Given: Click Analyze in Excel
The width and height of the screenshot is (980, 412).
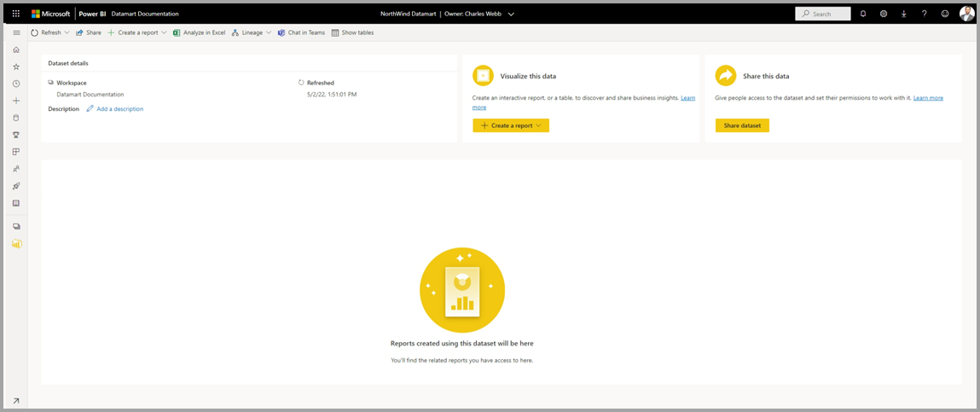Looking at the screenshot, I should click(x=199, y=32).
